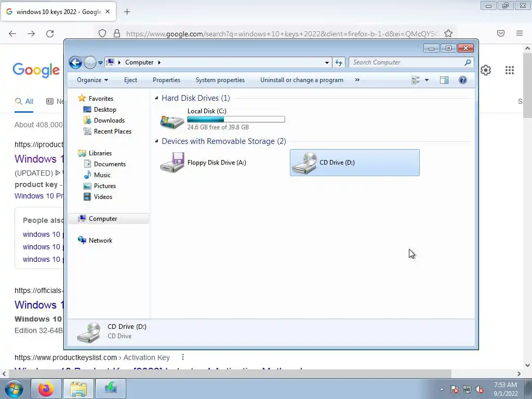This screenshot has height=399, width=532.
Task: Open Music library
Action: [102, 175]
